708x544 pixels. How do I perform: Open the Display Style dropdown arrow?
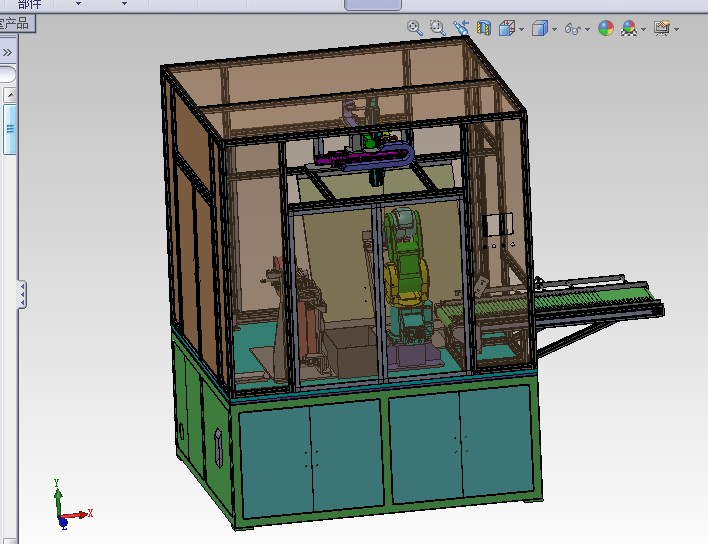[x=554, y=29]
